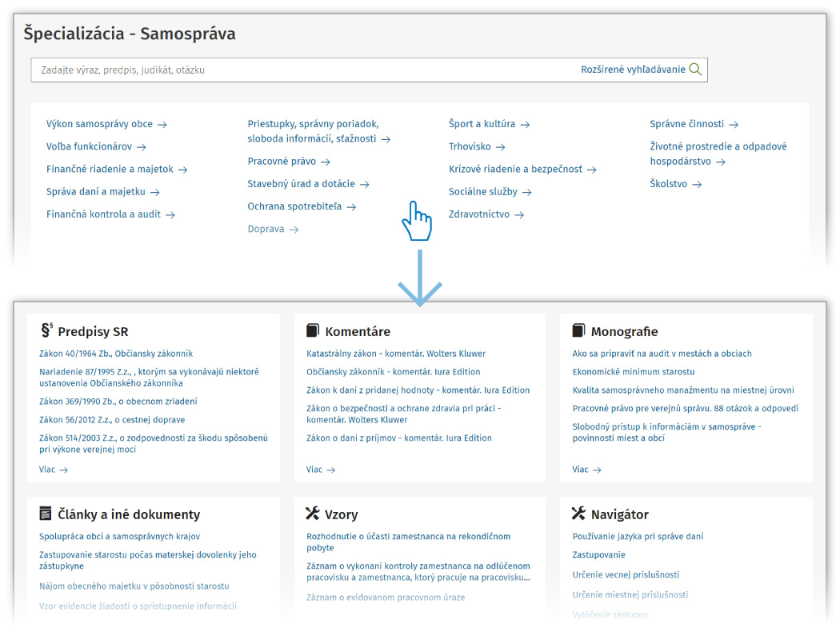Open the Pracovné právo category
Viewport: 840px width, 640px height.
click(282, 162)
